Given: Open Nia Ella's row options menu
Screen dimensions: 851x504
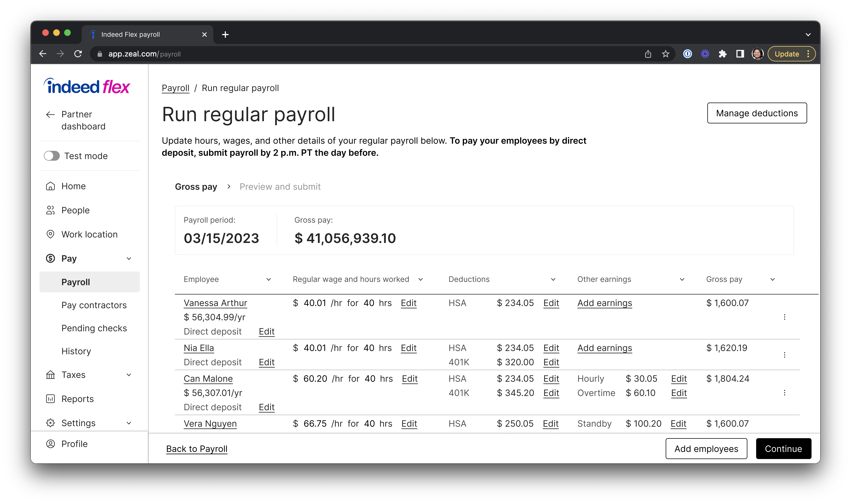Looking at the screenshot, I should click(784, 355).
